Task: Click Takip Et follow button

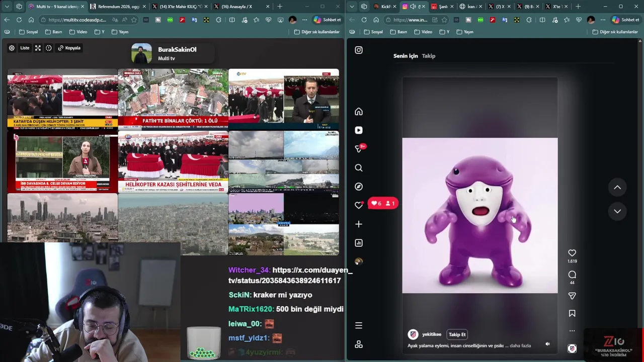Action: tap(457, 334)
